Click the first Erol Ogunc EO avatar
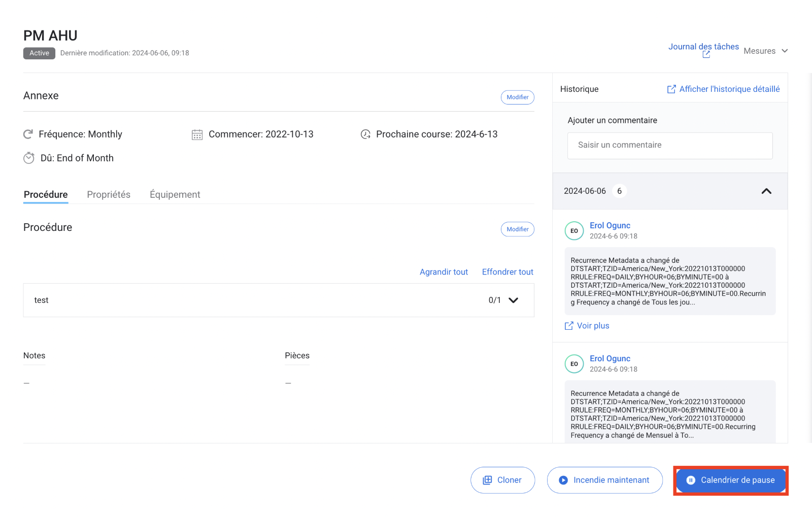This screenshot has height=517, width=812. 574,231
